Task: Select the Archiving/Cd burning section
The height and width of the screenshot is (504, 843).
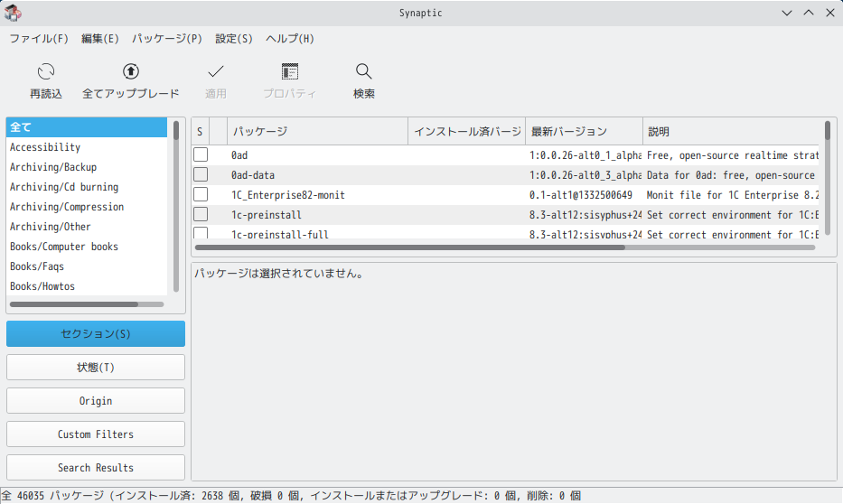Action: point(87,187)
